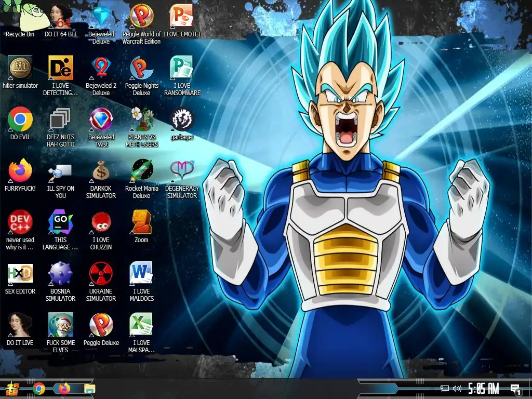The height and width of the screenshot is (399, 532).
Task: Open the network status tray icon
Action: tap(445, 389)
